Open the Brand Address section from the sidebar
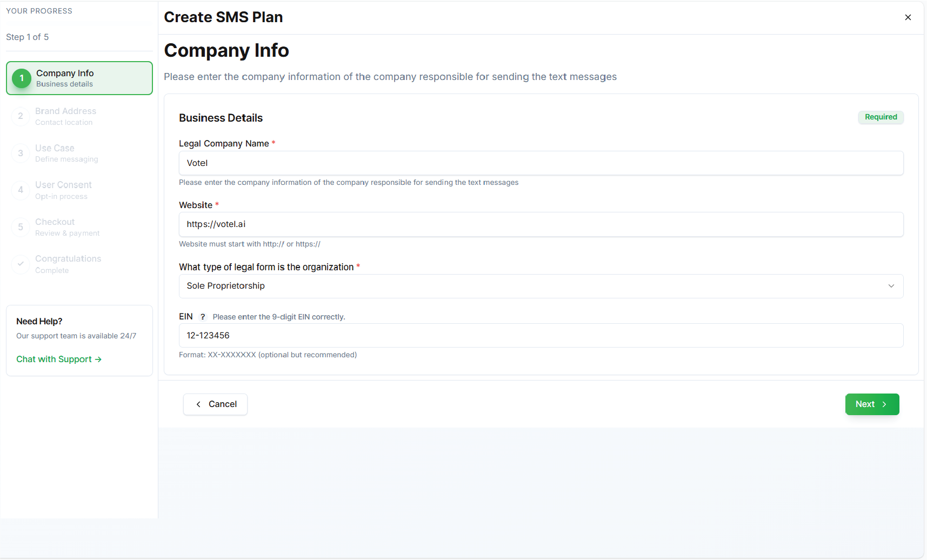Viewport: 927px width, 560px height. pyautogui.click(x=79, y=116)
